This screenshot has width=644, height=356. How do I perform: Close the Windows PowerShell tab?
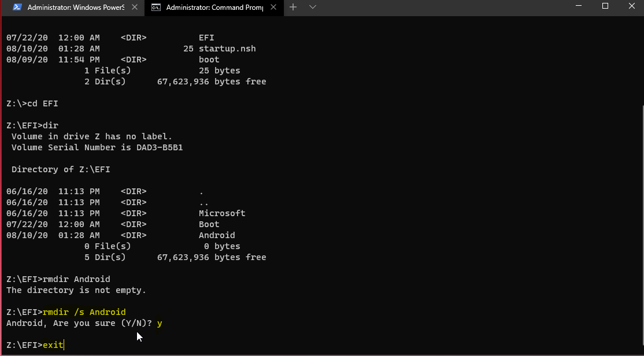click(135, 8)
